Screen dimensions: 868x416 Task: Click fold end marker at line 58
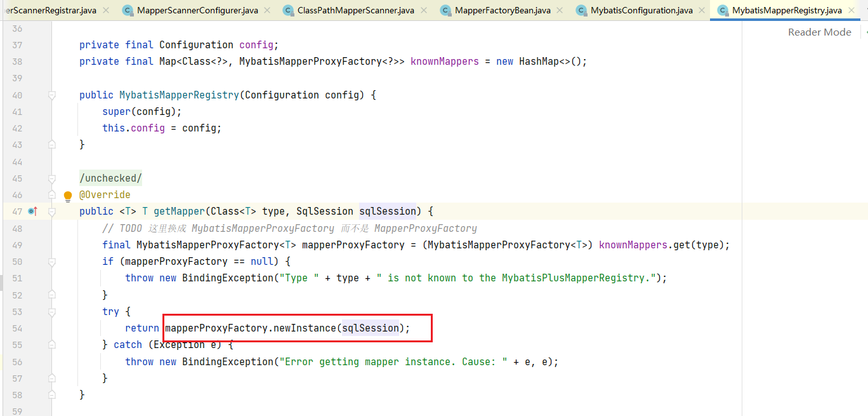point(52,394)
